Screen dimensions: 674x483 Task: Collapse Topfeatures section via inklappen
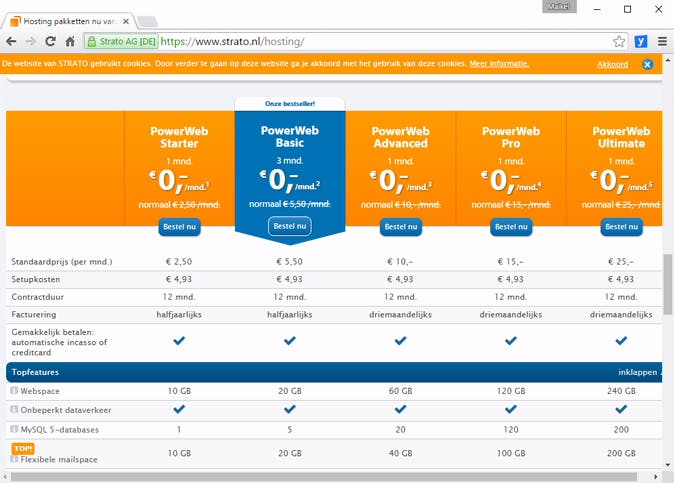tap(640, 372)
